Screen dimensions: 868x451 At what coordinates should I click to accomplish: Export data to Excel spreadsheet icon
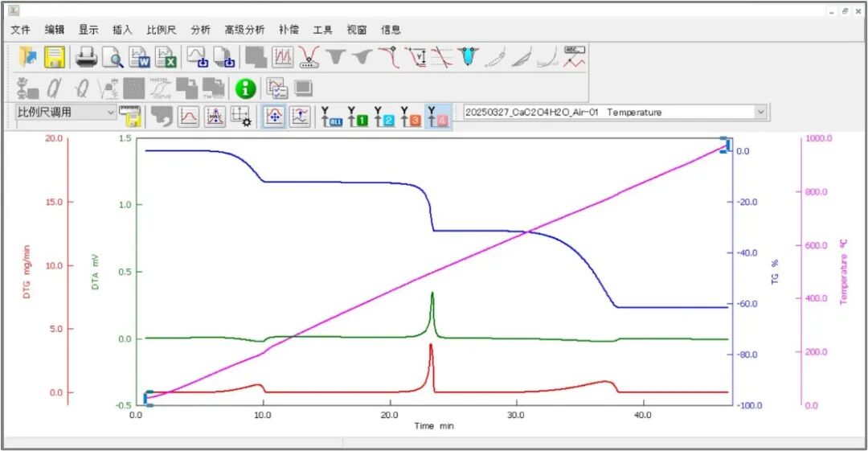pos(166,57)
